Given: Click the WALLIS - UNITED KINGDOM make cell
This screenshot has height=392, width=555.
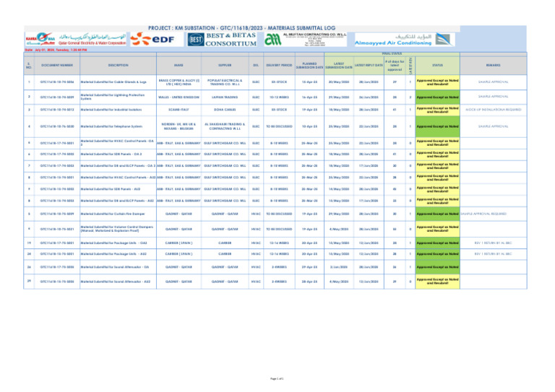Looking at the screenshot, I should pos(178,97).
